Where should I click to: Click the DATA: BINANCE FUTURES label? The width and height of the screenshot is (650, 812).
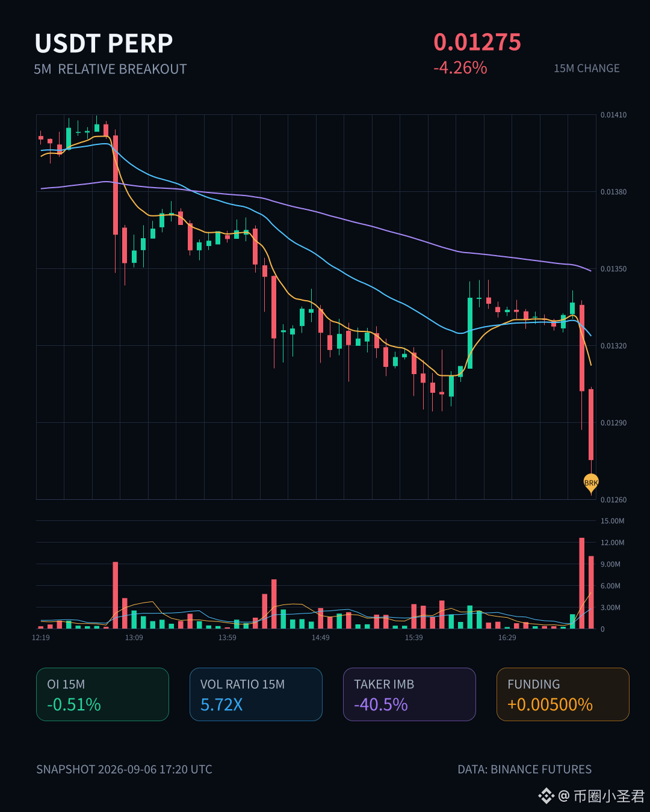(x=524, y=769)
